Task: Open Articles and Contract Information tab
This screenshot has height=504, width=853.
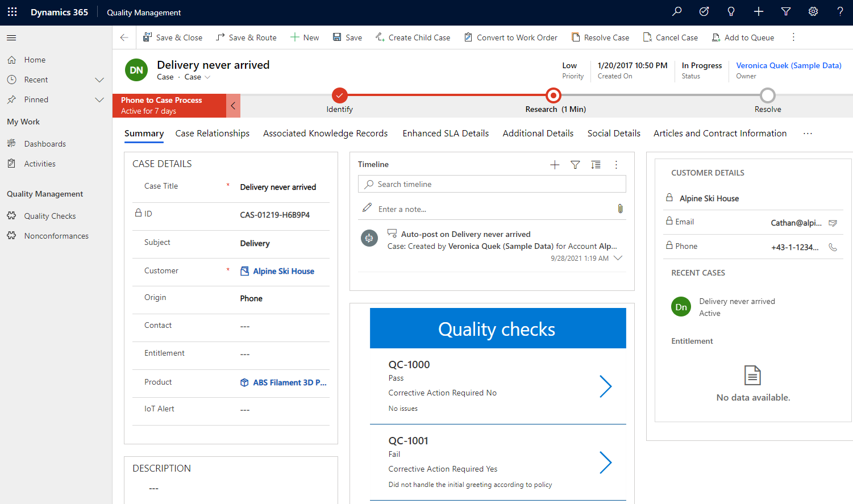Action: (x=720, y=134)
